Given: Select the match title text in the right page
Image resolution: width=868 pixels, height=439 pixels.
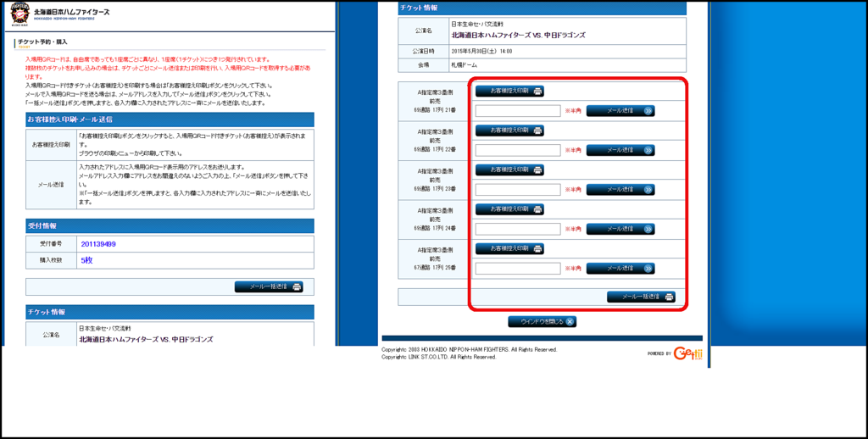Looking at the screenshot, I should click(518, 35).
